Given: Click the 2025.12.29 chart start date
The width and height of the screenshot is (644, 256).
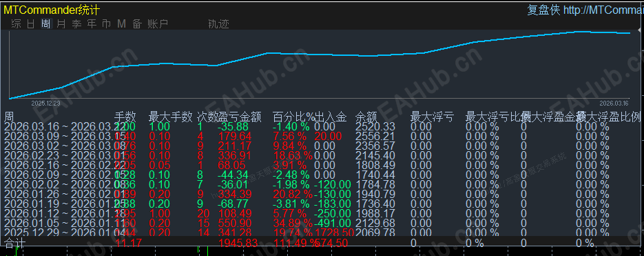Looking at the screenshot, I should click(45, 104).
